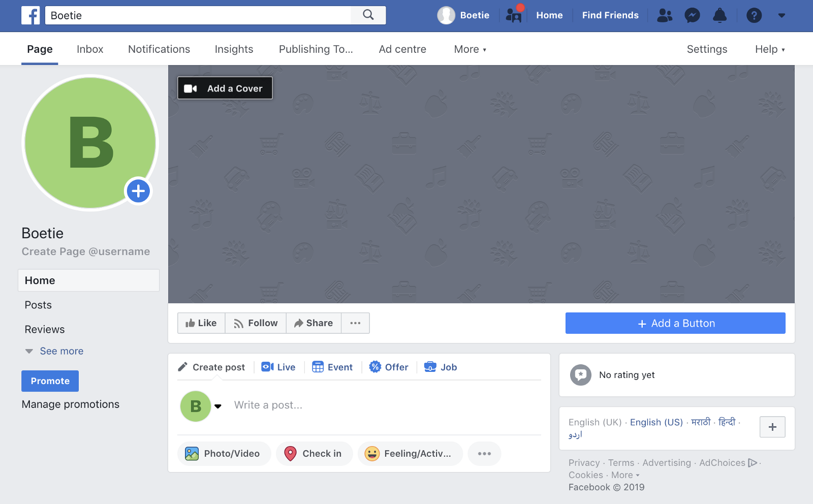Open the profile avatar in top bar

coord(446,15)
